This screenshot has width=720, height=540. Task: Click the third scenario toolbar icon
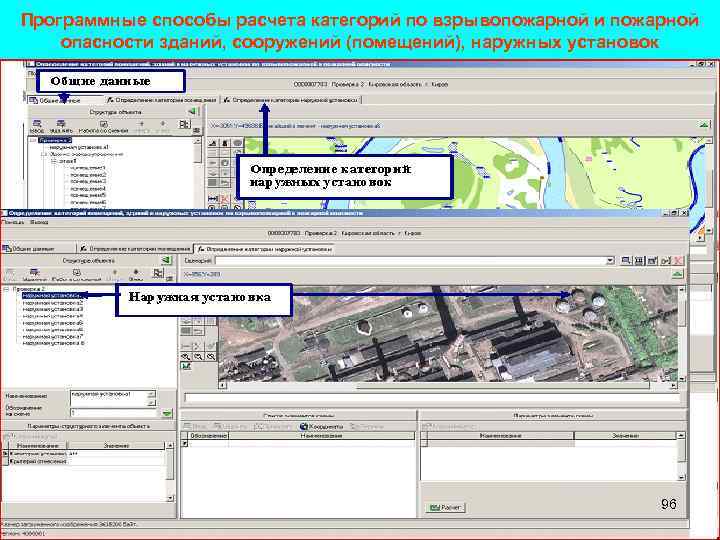tap(652, 260)
